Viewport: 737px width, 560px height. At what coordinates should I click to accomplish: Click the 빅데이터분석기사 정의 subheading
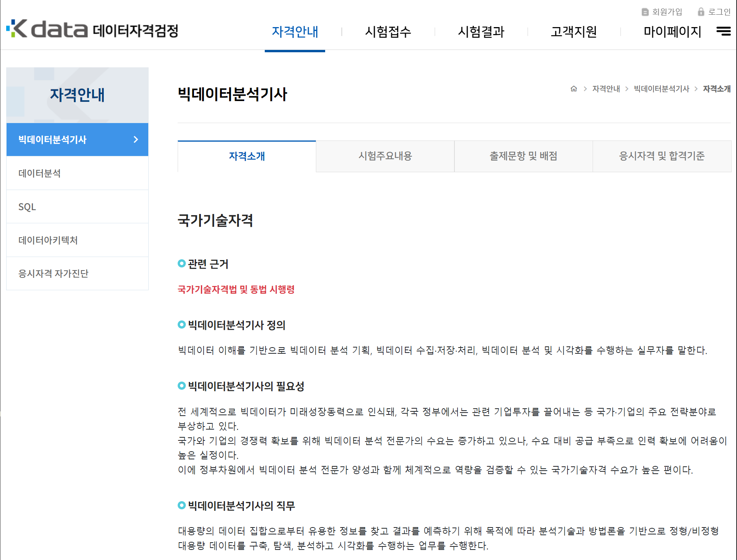(x=237, y=325)
